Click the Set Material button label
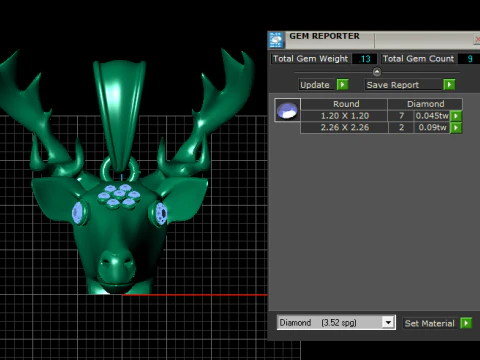 [x=430, y=323]
